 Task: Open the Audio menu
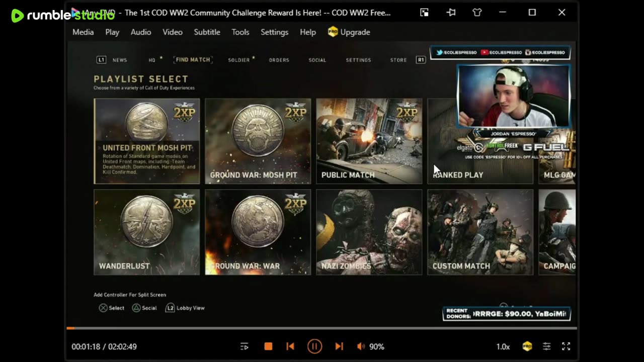coord(141,32)
